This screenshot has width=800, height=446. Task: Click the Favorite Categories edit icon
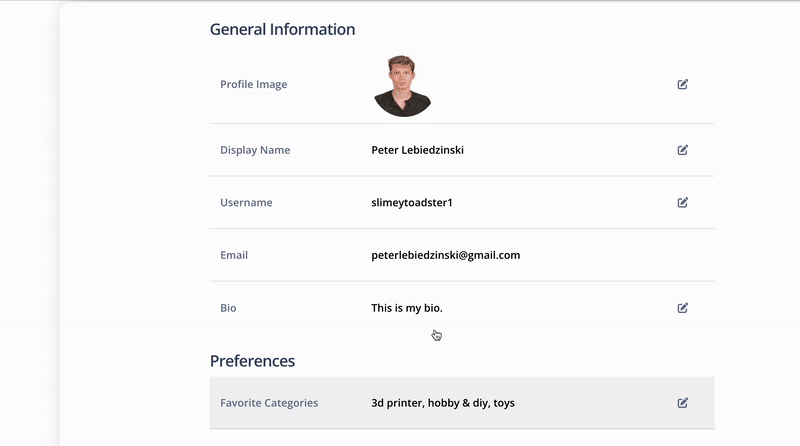pyautogui.click(x=683, y=403)
